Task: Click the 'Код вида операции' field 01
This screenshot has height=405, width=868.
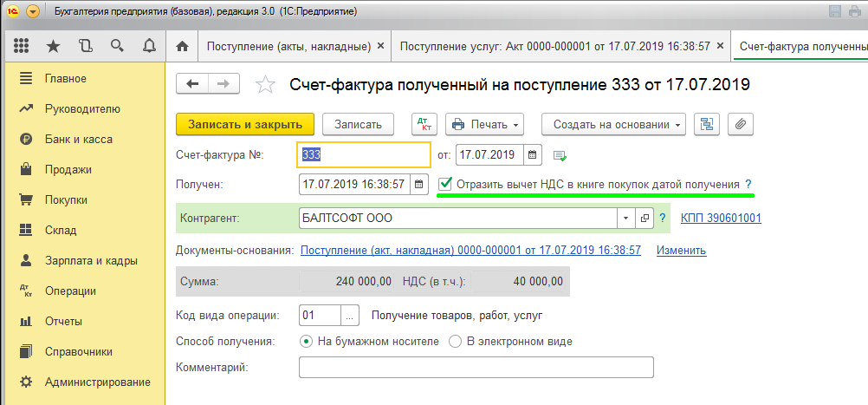Action: pos(320,317)
